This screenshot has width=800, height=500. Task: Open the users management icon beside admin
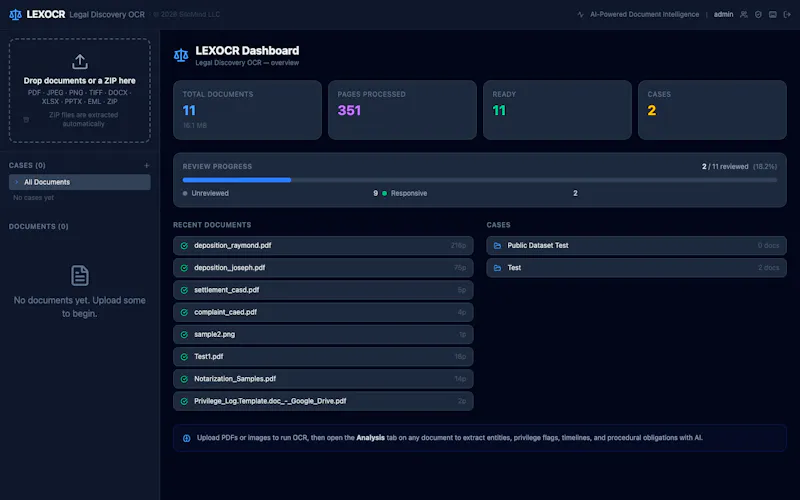pyautogui.click(x=744, y=14)
